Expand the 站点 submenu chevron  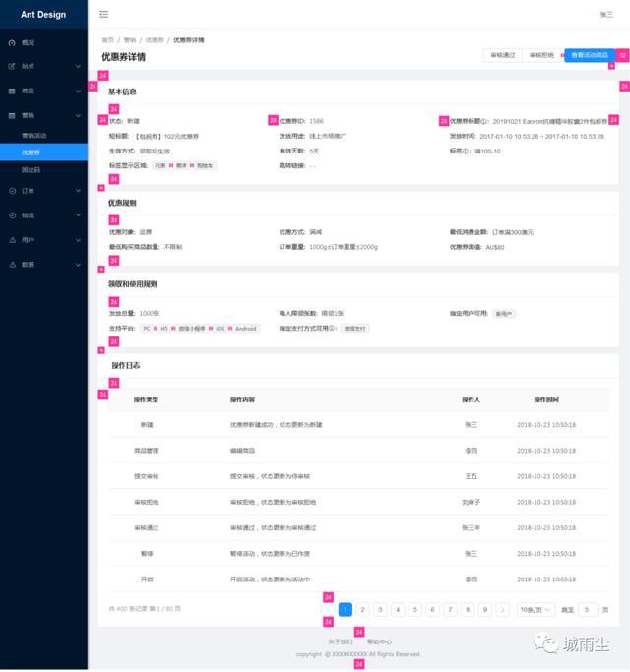click(x=78, y=67)
